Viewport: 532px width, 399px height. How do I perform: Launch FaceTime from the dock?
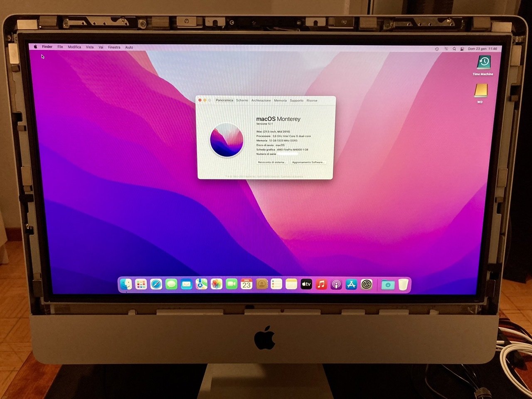[x=232, y=284]
